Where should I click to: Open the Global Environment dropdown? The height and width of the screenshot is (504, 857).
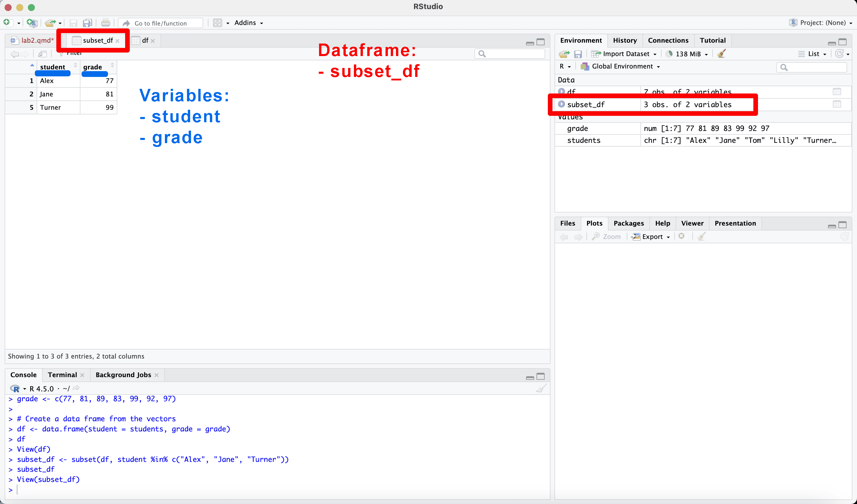click(x=622, y=66)
